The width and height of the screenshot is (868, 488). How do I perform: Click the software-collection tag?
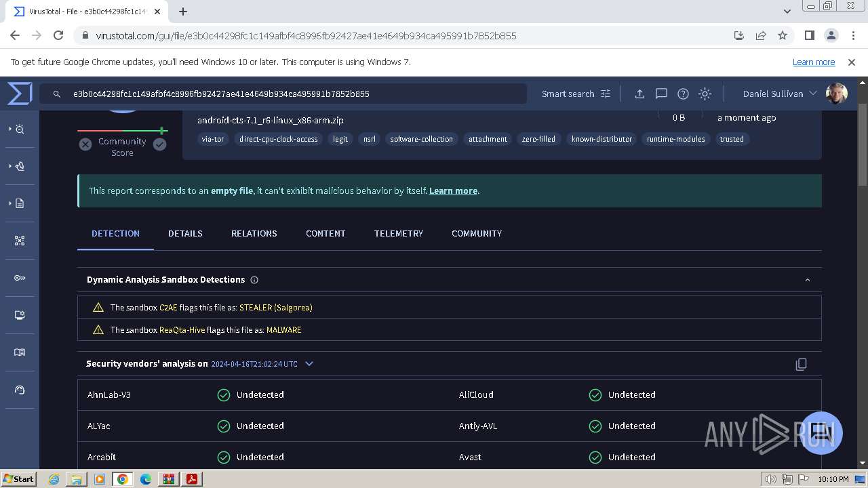point(422,139)
